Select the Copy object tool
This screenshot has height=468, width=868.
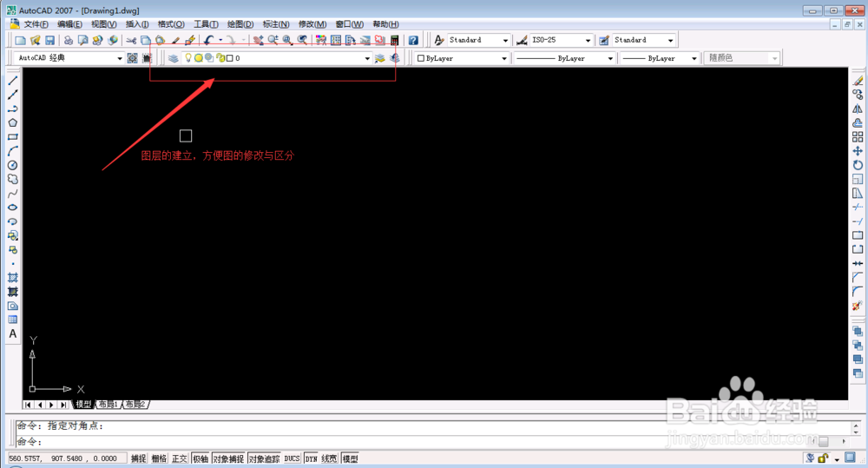coord(858,95)
